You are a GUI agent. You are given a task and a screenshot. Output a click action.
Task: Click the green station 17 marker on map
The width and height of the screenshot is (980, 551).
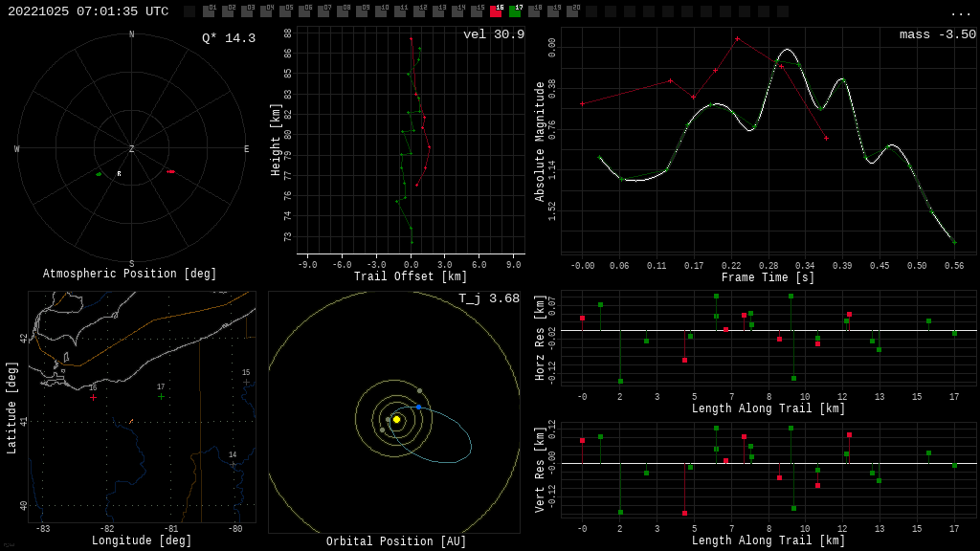[x=161, y=396]
